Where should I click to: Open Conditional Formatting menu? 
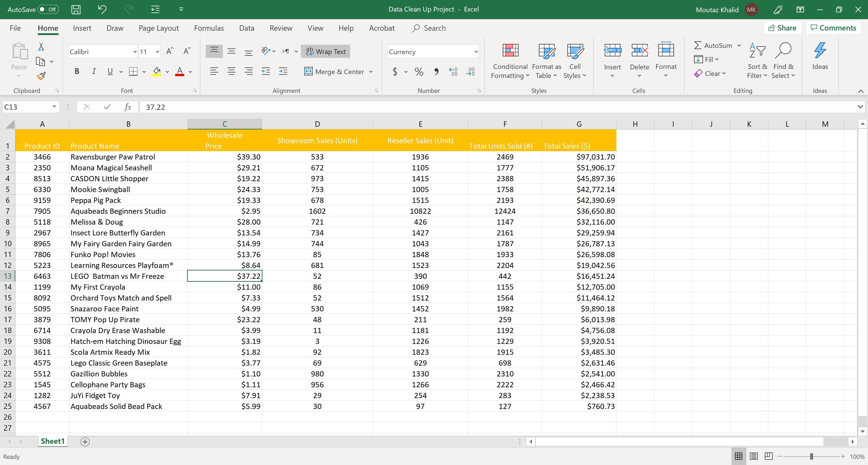(x=510, y=61)
